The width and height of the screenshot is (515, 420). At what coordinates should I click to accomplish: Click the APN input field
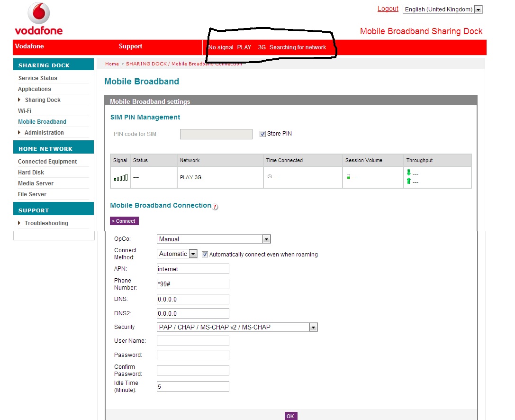point(193,269)
